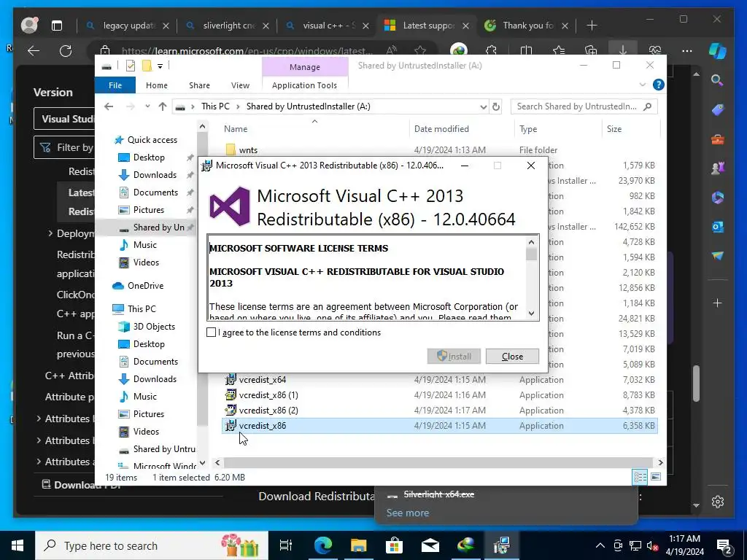Open Edge sidebar search icon
Image resolution: width=747 pixels, height=560 pixels.
(718, 80)
